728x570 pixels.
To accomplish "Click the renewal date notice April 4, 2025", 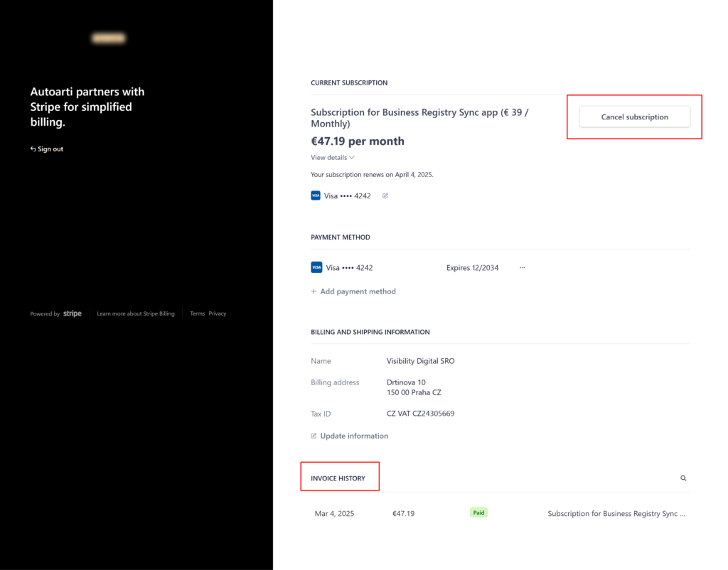I will (x=371, y=175).
